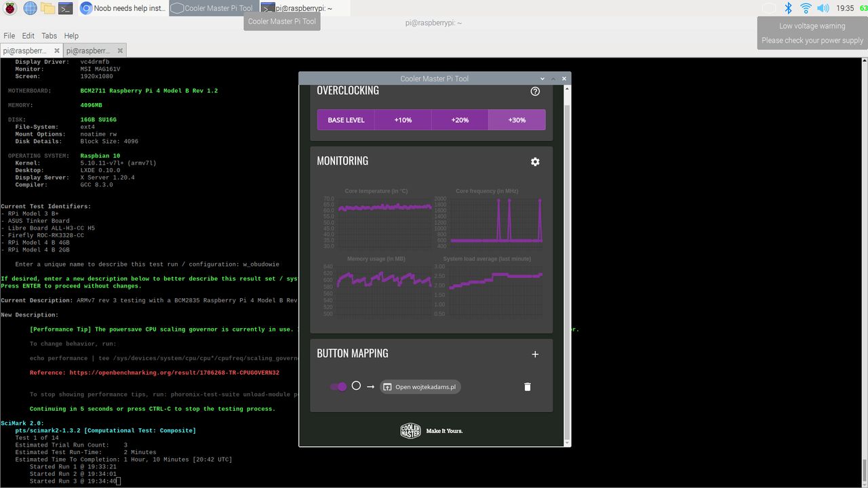Viewport: 868px width, 488px height.
Task: Click the MONITORING section heading
Action: pyautogui.click(x=342, y=161)
